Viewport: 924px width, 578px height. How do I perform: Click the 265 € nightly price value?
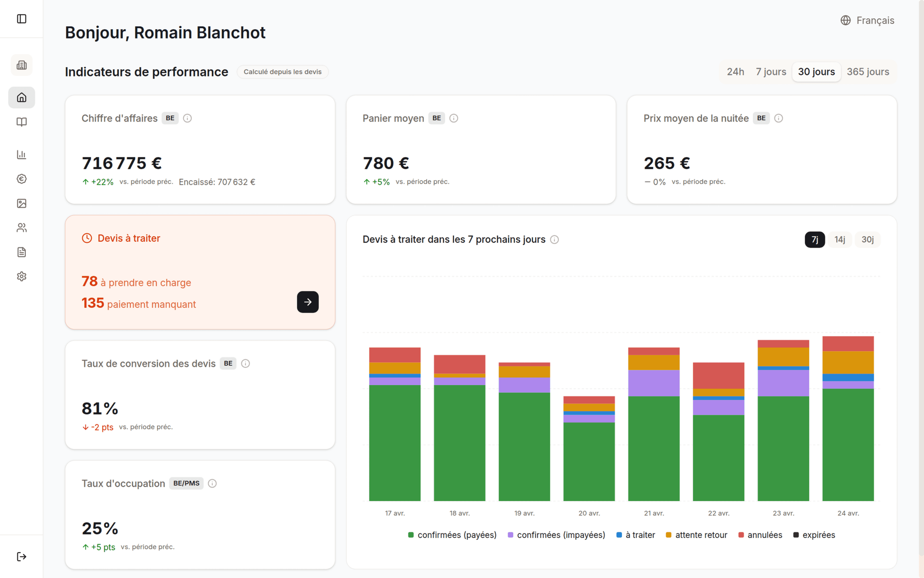click(x=667, y=163)
